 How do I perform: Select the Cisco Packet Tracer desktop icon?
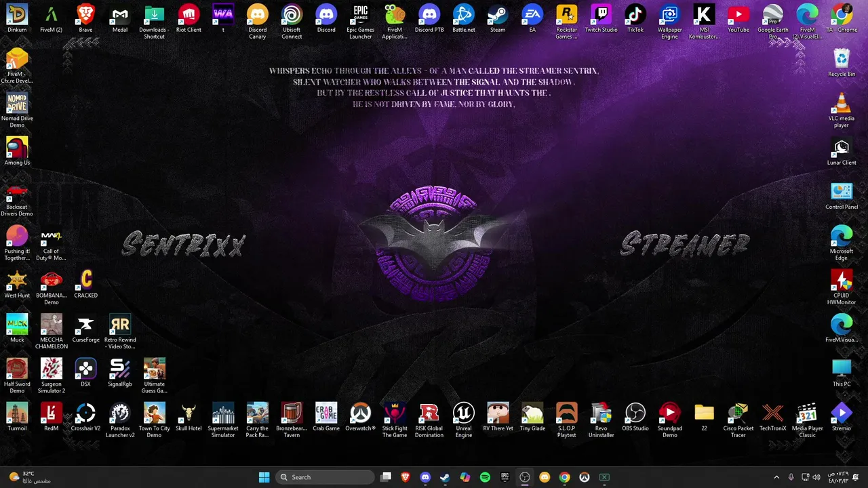pyautogui.click(x=738, y=420)
